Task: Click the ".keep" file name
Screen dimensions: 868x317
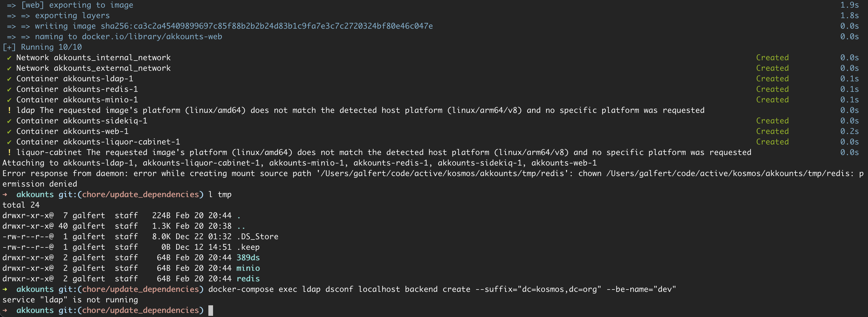Action: pos(248,247)
